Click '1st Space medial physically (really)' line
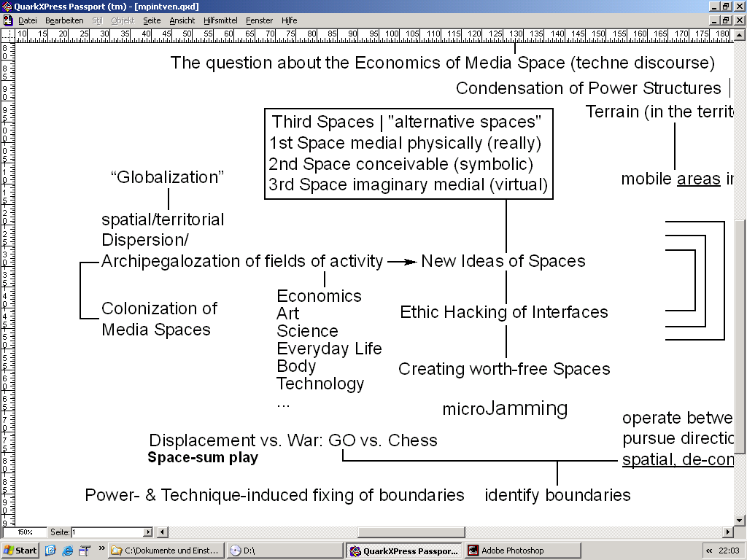 406,143
